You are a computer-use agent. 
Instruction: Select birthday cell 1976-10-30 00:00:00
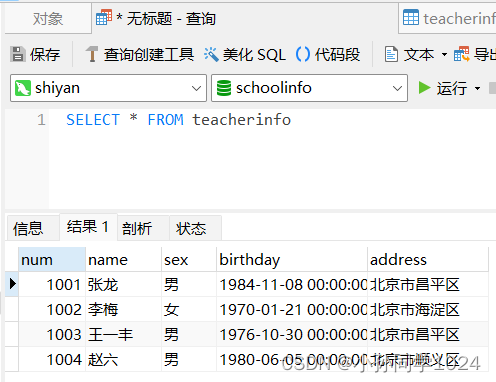tap(292, 335)
